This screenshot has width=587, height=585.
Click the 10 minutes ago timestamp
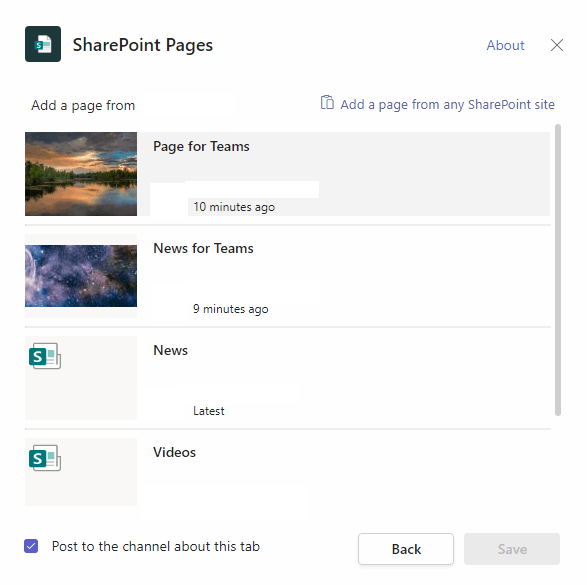234,207
